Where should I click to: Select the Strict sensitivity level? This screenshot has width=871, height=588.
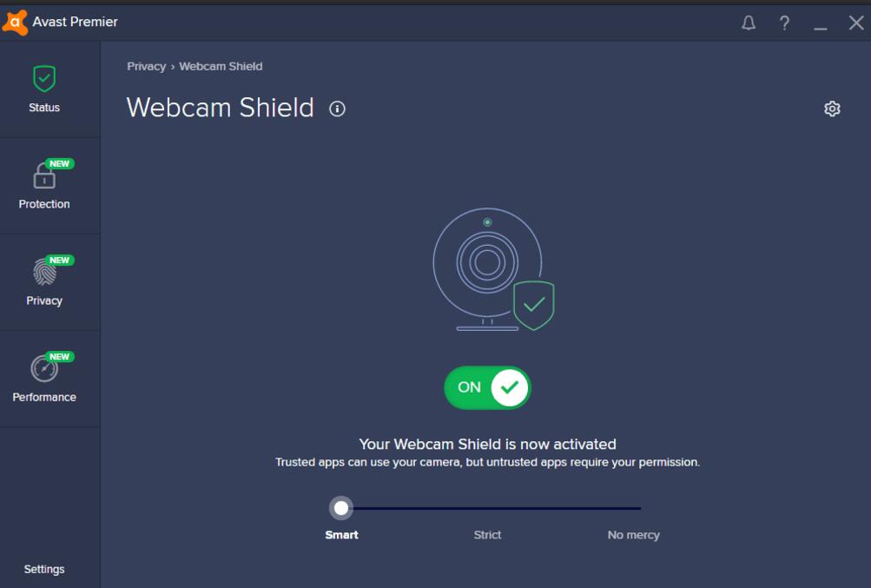487,535
